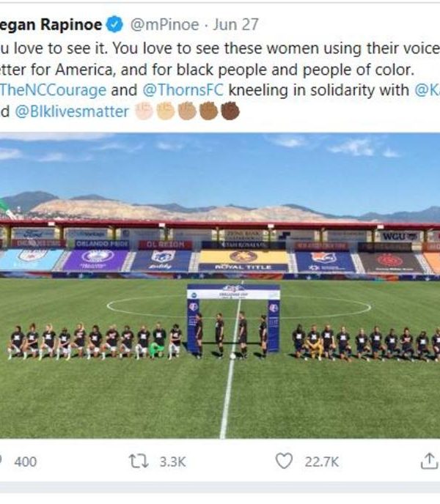
Task: Like the tweet with the heart icon
Action: click(284, 461)
